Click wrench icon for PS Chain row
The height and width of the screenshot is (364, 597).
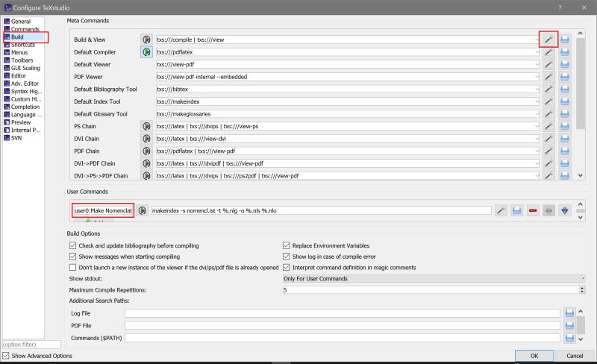[x=548, y=126]
